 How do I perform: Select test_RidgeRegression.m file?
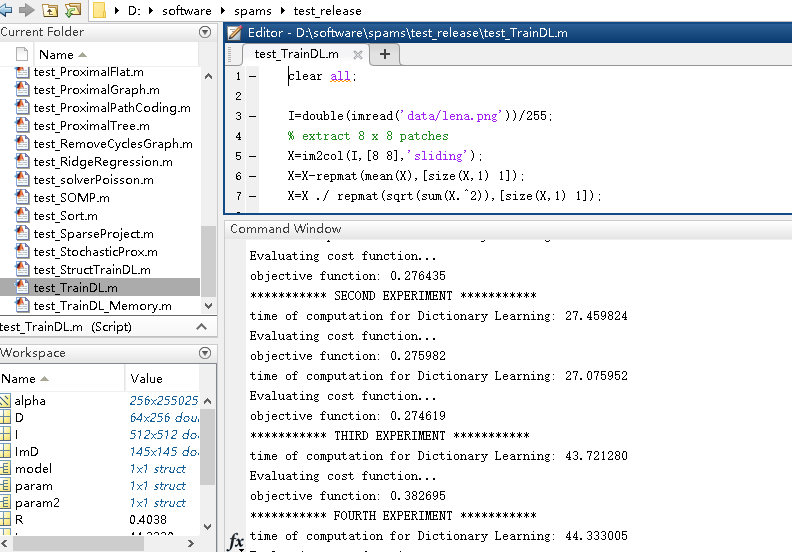(x=103, y=162)
